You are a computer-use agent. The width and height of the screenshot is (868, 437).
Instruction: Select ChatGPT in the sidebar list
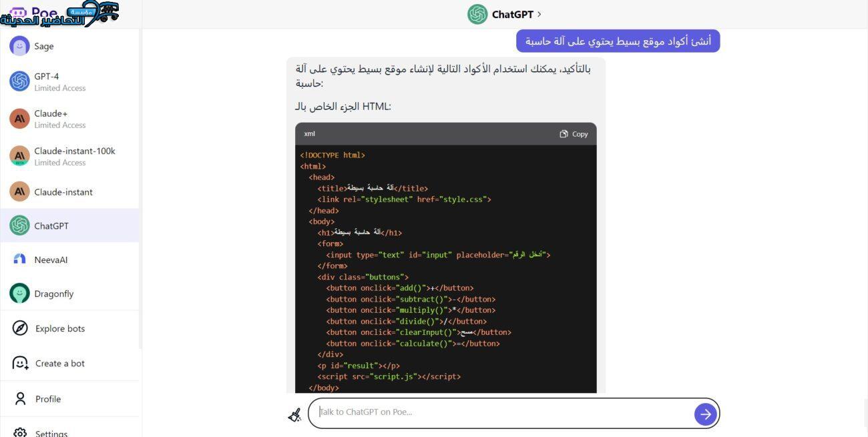(51, 226)
